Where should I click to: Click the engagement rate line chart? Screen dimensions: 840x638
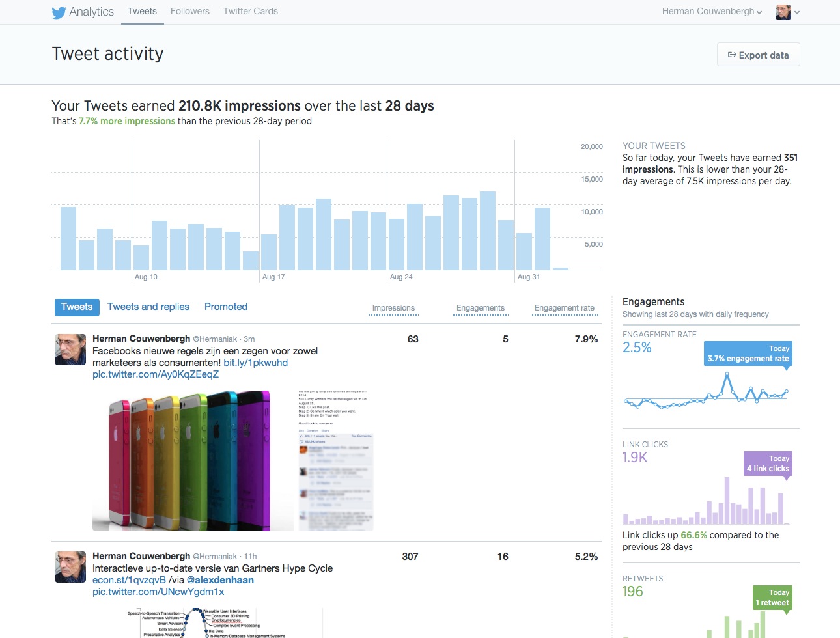click(x=706, y=391)
